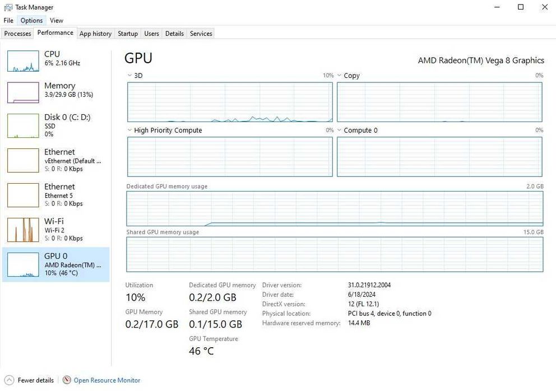The height and width of the screenshot is (392, 556).
Task: Open the Compute 0 engine dropdown
Action: click(x=340, y=130)
